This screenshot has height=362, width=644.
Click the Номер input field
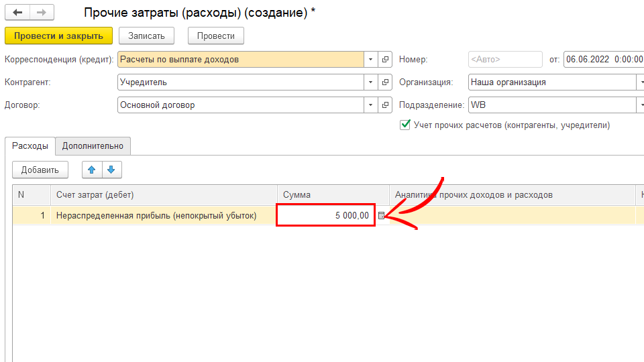pyautogui.click(x=505, y=59)
